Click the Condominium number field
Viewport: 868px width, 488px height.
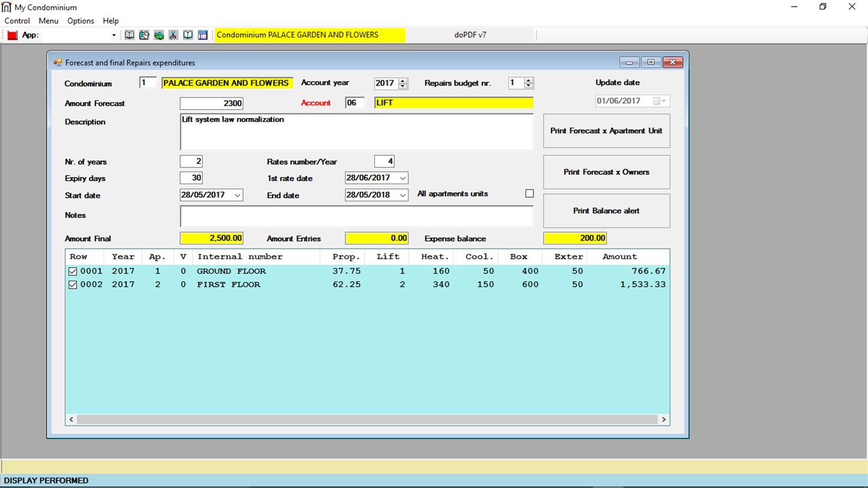click(x=148, y=83)
